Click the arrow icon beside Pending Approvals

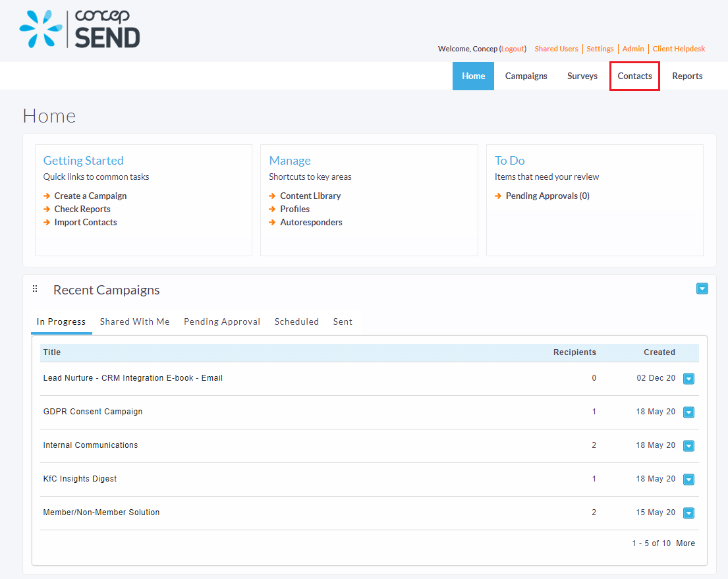coord(497,196)
